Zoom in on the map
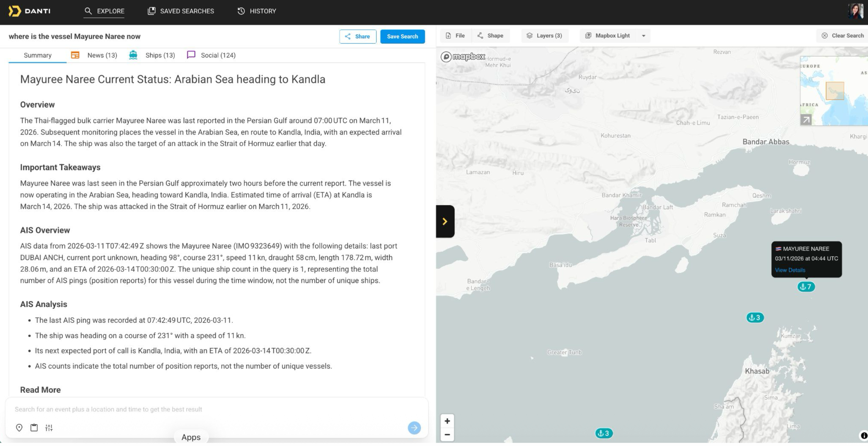Screen dimensions: 868x446 (447, 421)
